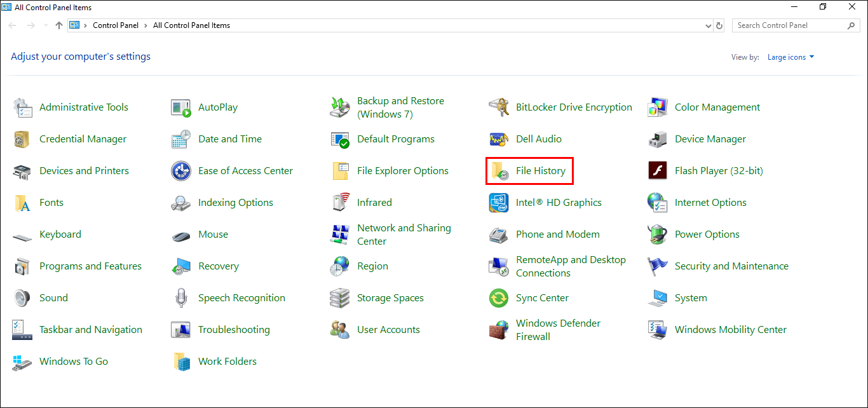This screenshot has width=868, height=408.
Task: Open the BitLocker Drive Encryption icon
Action: pyautogui.click(x=499, y=107)
